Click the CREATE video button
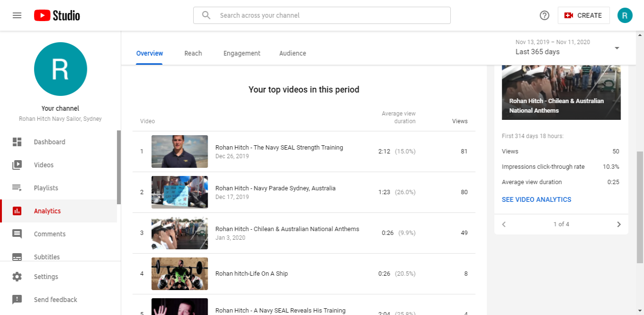Screen dimensions: 644x315 tap(584, 15)
